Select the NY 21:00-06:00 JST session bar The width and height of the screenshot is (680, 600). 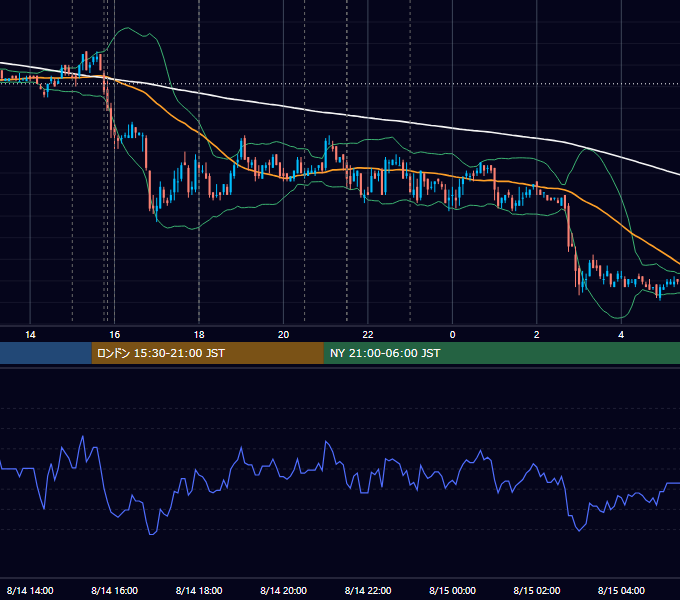tap(502, 353)
